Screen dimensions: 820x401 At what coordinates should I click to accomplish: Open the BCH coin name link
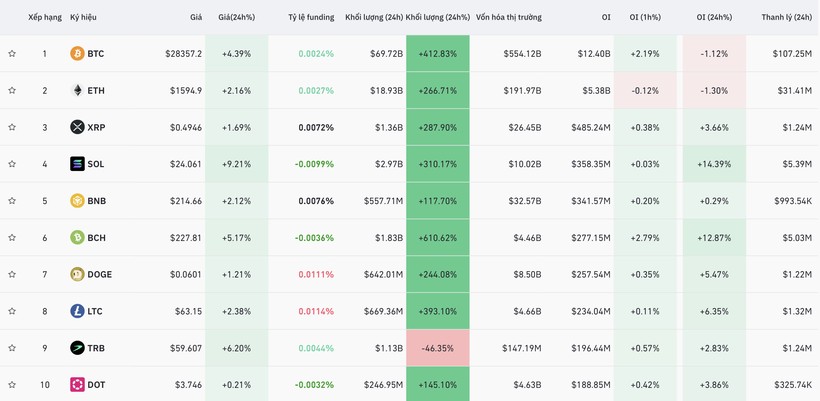pyautogui.click(x=96, y=238)
